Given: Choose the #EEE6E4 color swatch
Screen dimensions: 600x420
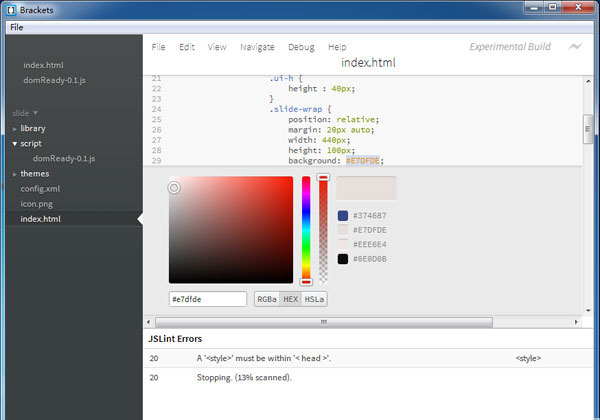Looking at the screenshot, I should click(x=343, y=244).
